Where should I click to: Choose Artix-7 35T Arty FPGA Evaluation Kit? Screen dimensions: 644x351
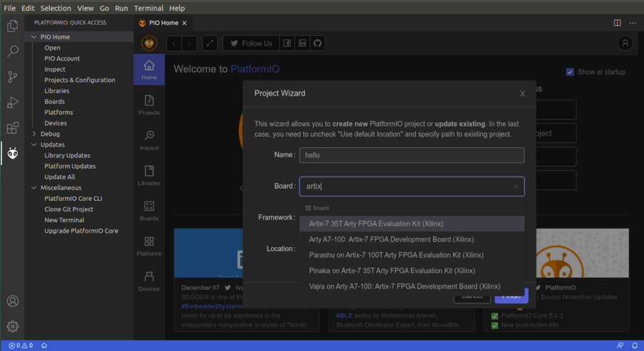coord(412,223)
